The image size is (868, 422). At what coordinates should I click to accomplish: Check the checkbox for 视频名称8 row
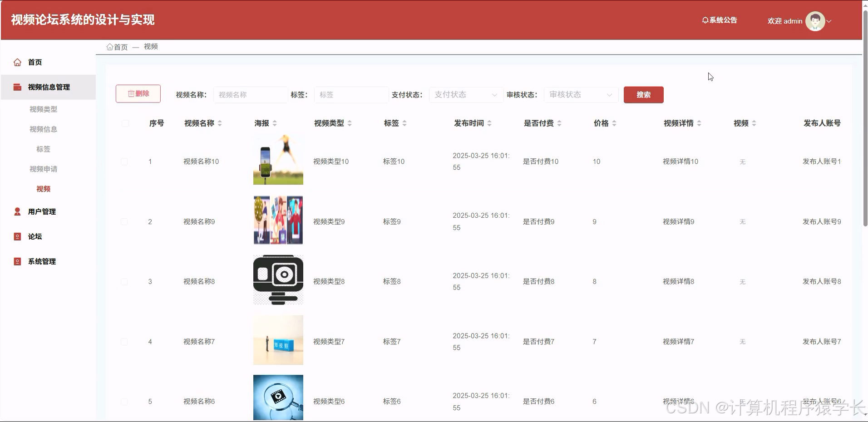tap(124, 281)
